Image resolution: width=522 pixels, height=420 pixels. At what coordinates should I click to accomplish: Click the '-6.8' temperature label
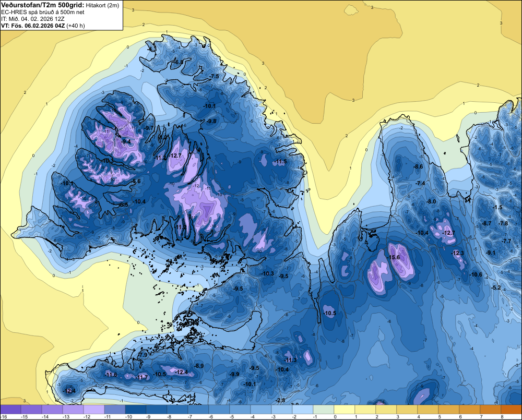coord(179,62)
